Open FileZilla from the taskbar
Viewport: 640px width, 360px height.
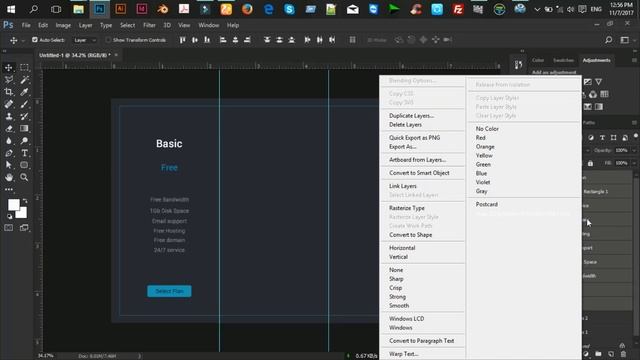pyautogui.click(x=458, y=9)
